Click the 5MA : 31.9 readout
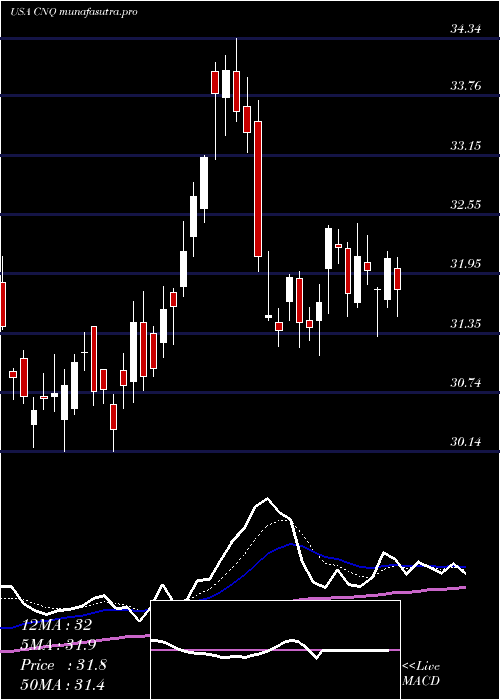 (59, 645)
